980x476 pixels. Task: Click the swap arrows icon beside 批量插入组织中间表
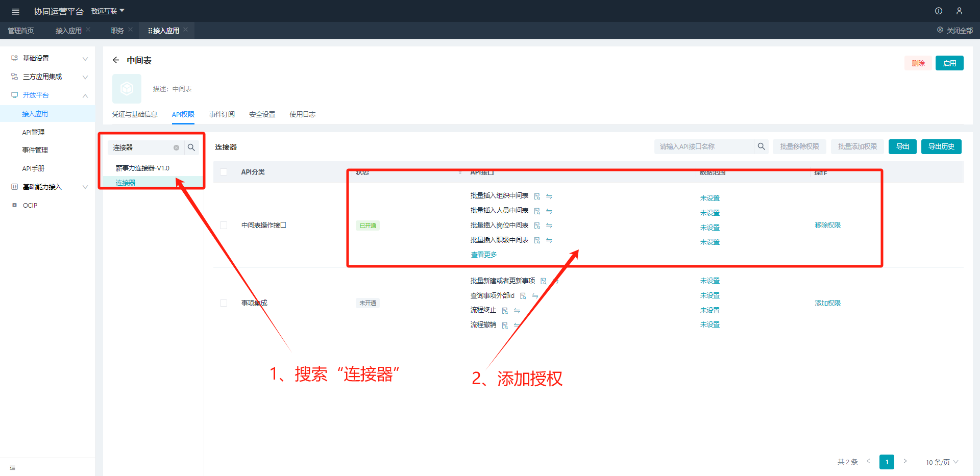click(549, 196)
